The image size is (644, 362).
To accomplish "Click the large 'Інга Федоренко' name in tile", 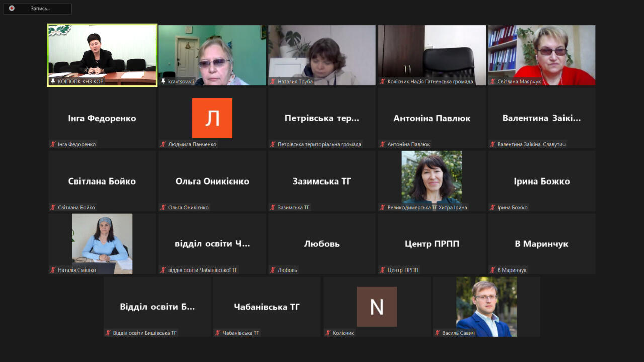I will point(102,119).
